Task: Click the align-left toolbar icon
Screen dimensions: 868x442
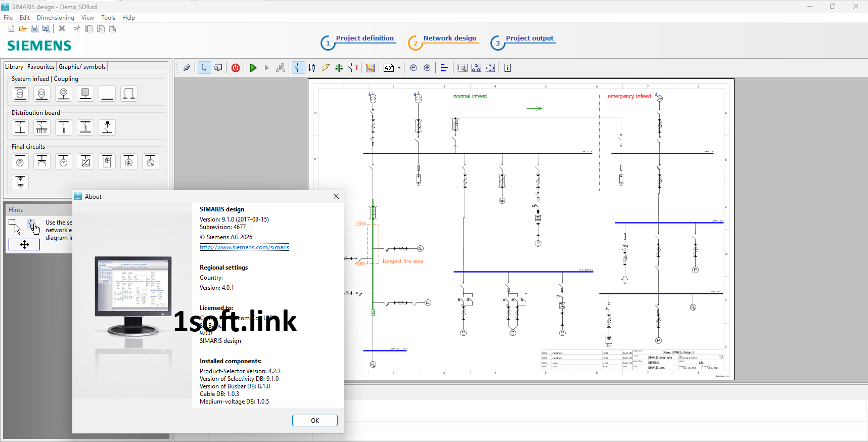Action: coord(444,68)
